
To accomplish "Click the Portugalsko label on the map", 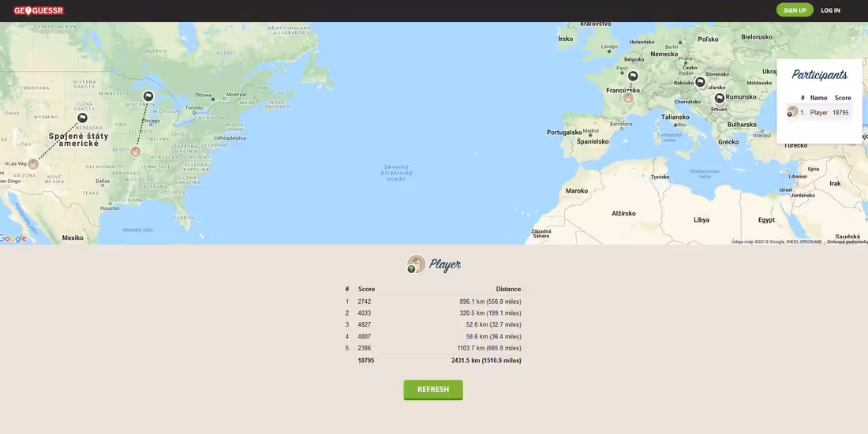I will point(564,133).
